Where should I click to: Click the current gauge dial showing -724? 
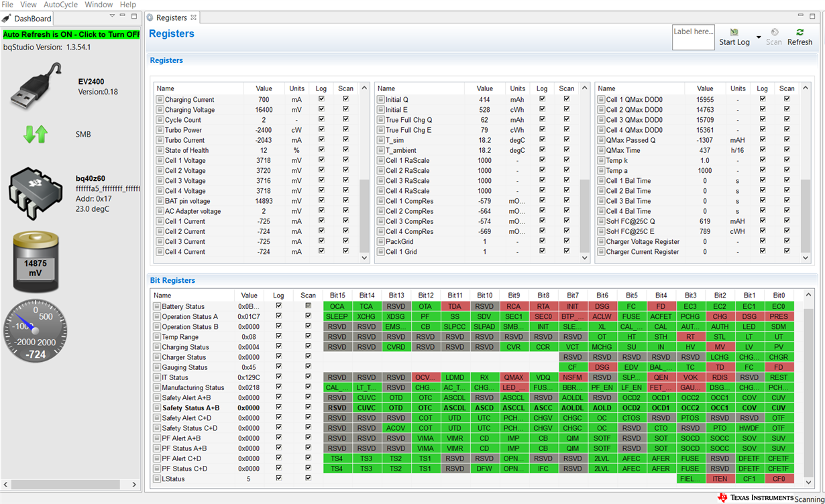pyautogui.click(x=35, y=330)
